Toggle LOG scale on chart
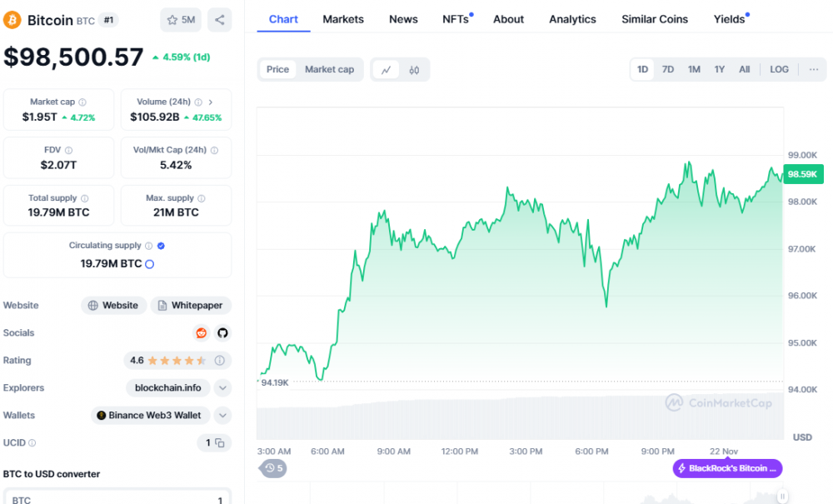 (x=779, y=70)
